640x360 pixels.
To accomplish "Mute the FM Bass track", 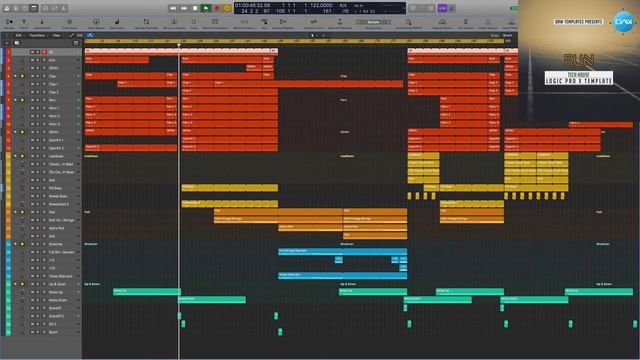I will point(32,188).
